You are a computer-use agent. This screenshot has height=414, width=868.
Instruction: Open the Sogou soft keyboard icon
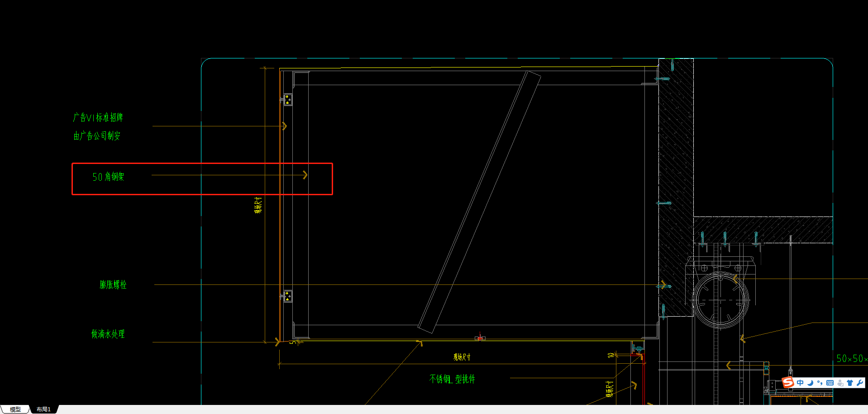click(x=830, y=383)
